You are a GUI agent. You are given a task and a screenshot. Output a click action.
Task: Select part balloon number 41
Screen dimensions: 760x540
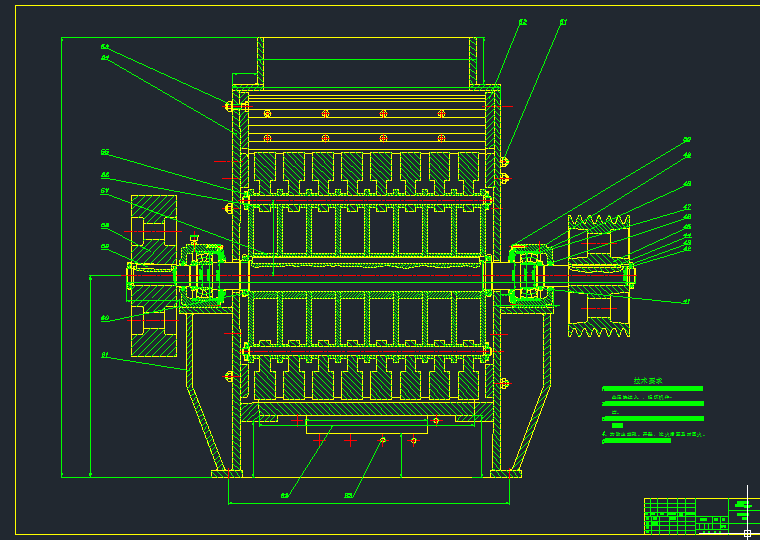coord(686,302)
